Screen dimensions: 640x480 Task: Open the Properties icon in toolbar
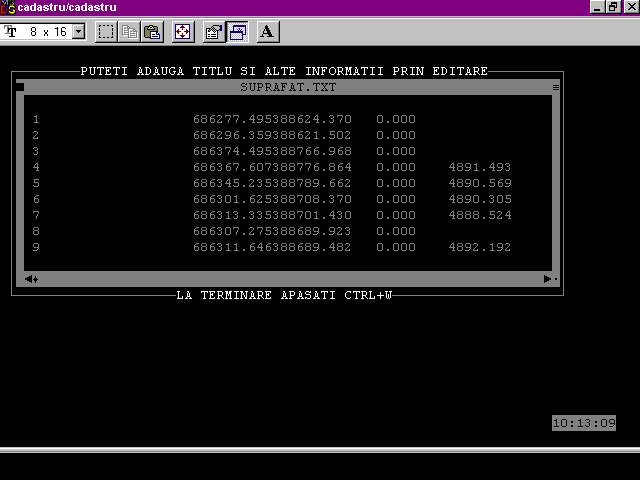[214, 32]
